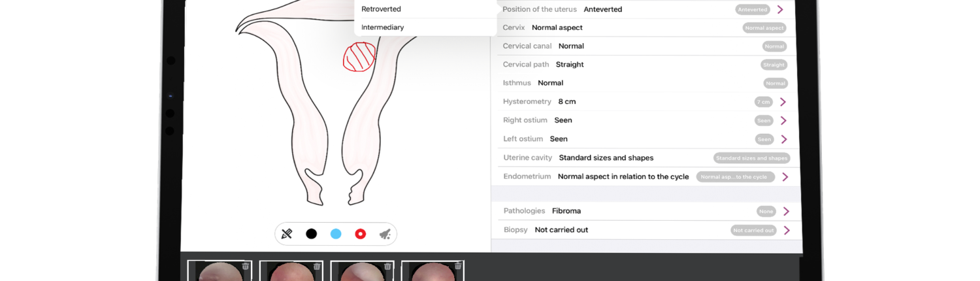980x281 pixels.
Task: Clear the drawing with the broom icon
Action: [x=385, y=234]
